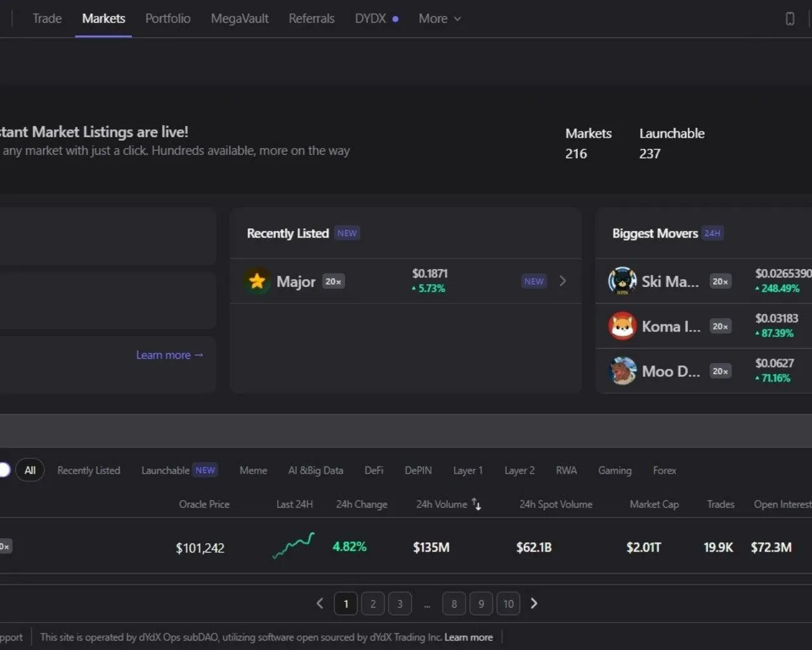Click the $135M volume value

tap(431, 547)
